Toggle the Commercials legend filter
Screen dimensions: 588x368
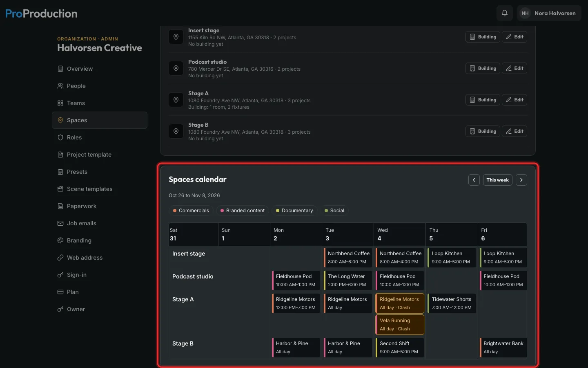tap(191, 211)
